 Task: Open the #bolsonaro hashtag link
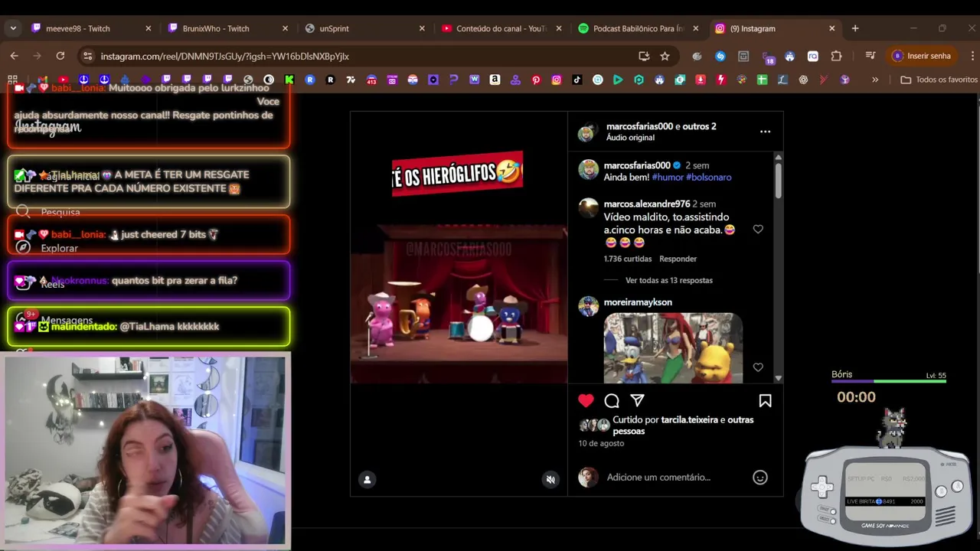click(709, 177)
